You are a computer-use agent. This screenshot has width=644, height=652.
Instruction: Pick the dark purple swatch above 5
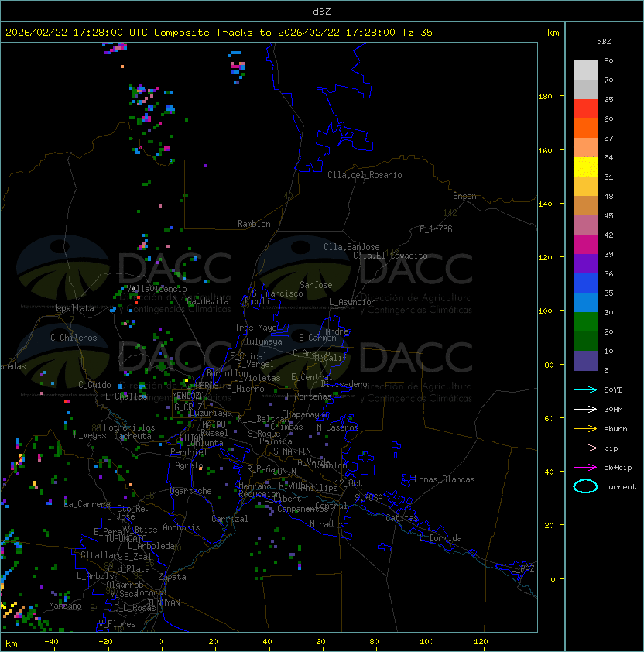tap(585, 361)
